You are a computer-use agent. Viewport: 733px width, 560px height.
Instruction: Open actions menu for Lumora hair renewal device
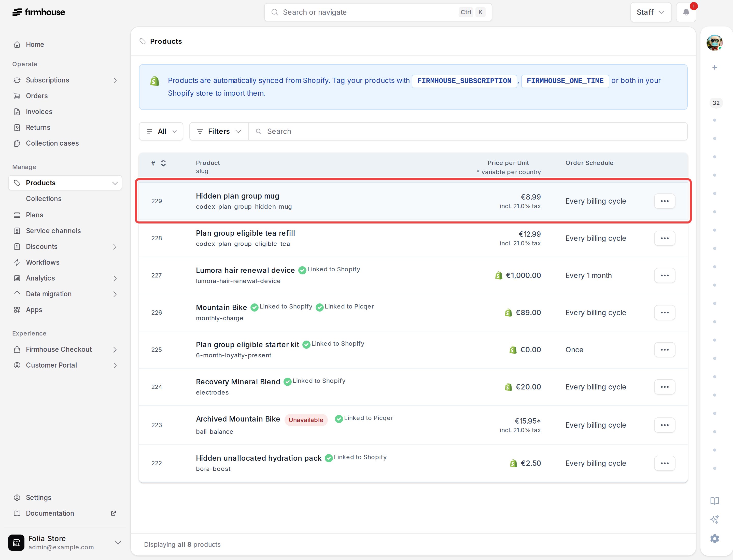pyautogui.click(x=664, y=275)
